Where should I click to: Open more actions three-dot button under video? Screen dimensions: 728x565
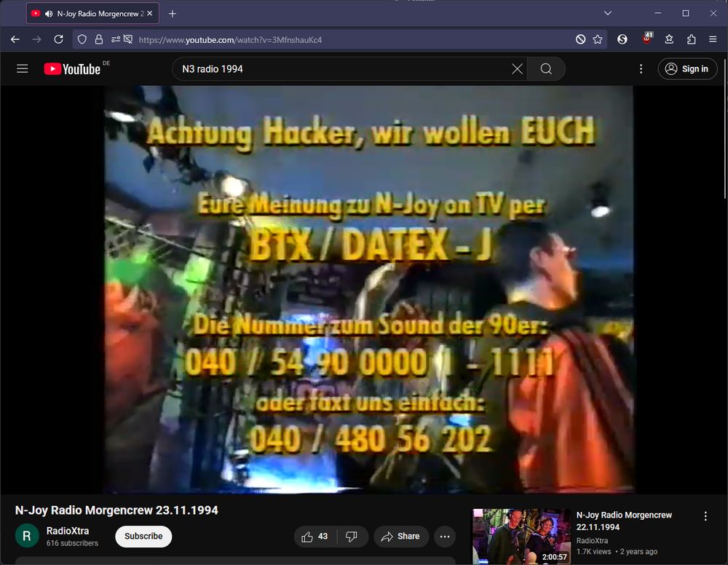coord(445,537)
